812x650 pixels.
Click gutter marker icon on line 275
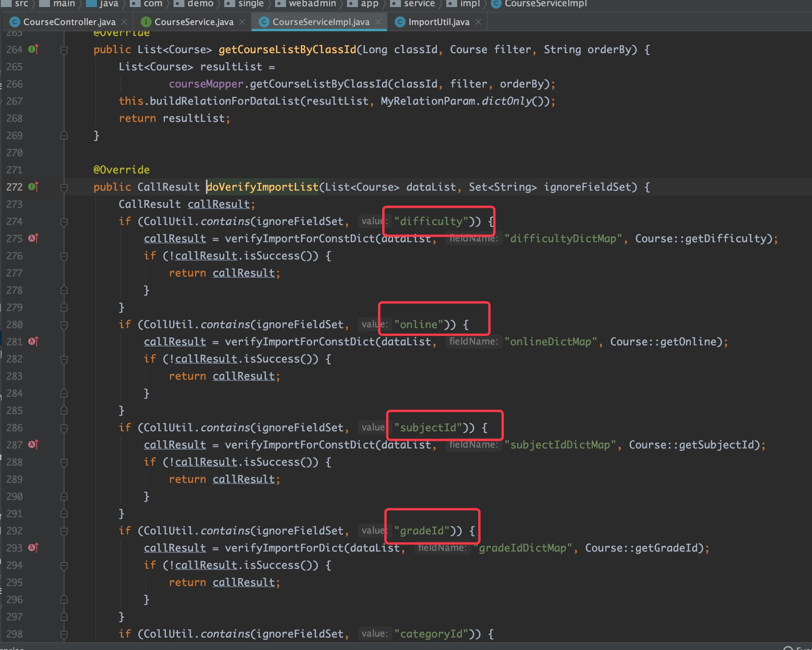tap(33, 239)
